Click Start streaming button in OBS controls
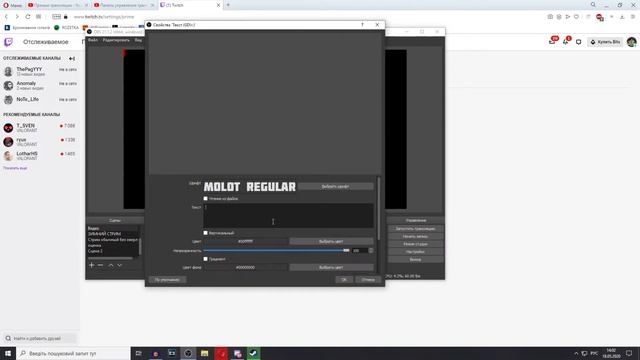 pyautogui.click(x=416, y=229)
